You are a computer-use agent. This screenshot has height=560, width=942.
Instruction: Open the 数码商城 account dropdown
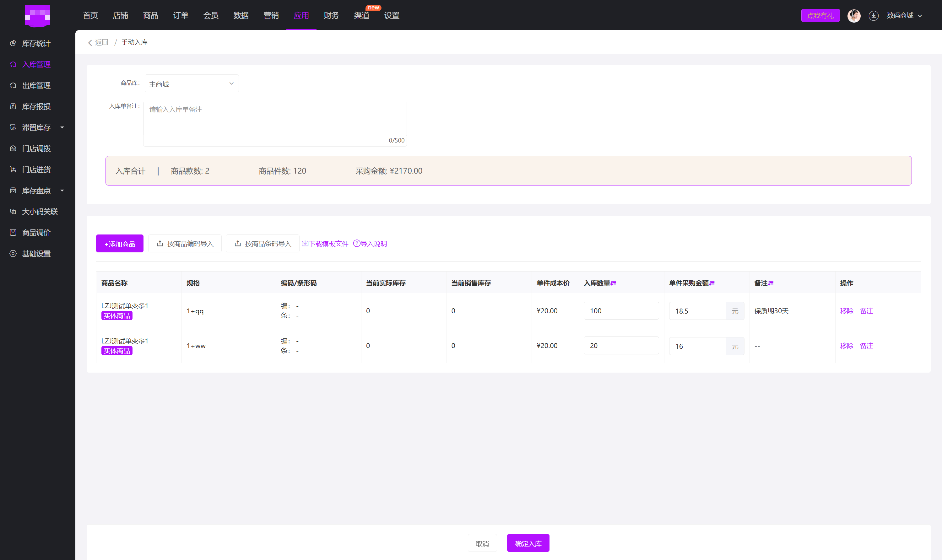tap(904, 15)
